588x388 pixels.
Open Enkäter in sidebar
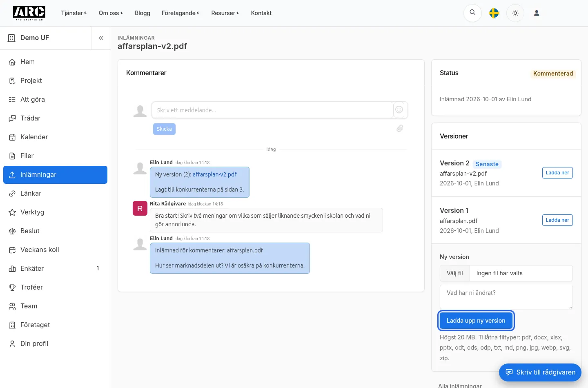[x=55, y=269]
